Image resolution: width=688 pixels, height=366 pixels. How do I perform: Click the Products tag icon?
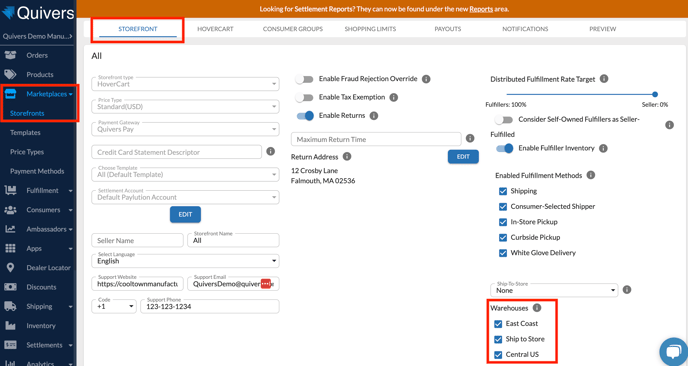click(10, 74)
